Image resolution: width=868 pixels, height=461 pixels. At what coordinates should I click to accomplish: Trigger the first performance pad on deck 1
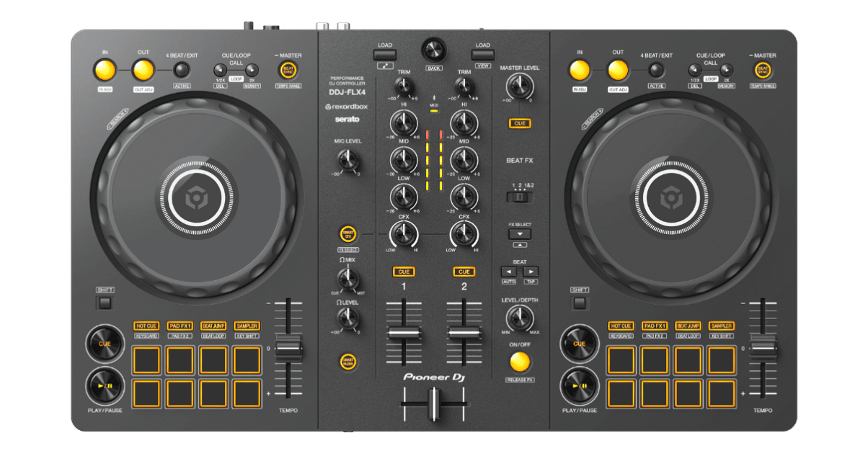[x=145, y=358]
